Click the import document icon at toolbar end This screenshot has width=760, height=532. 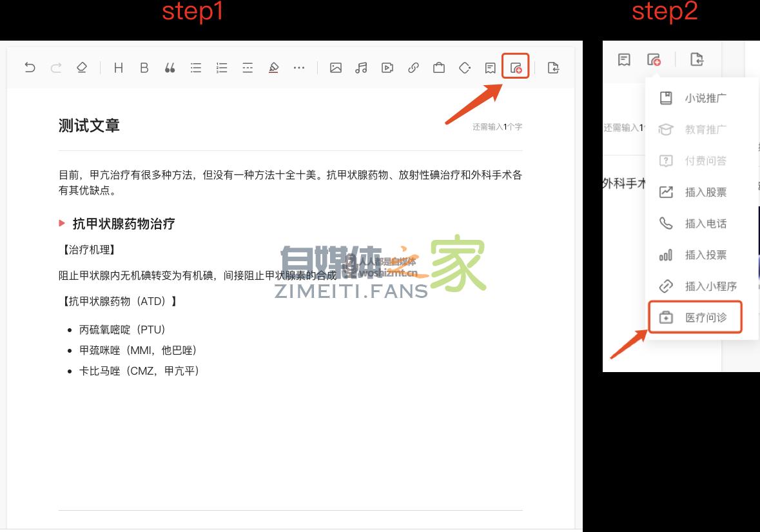tap(553, 67)
